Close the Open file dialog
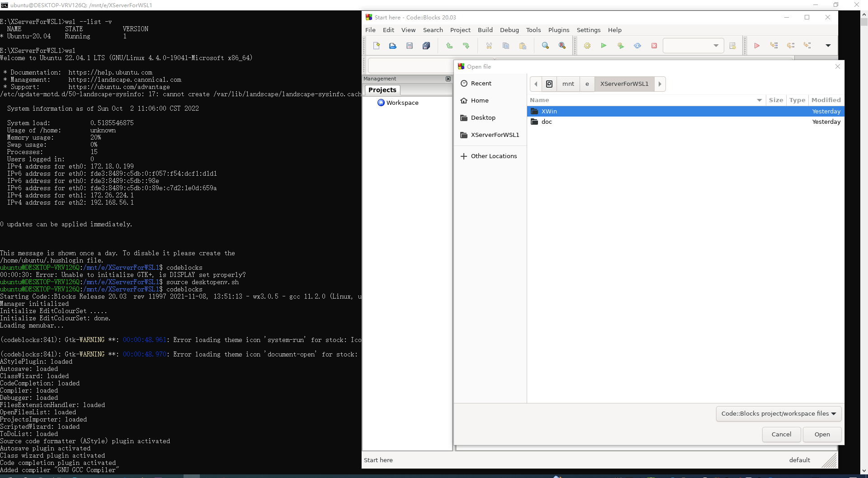The image size is (868, 478). click(x=838, y=66)
